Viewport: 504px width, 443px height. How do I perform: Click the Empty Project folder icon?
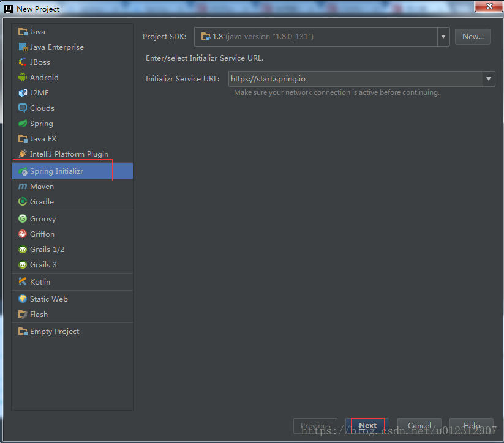click(23, 331)
